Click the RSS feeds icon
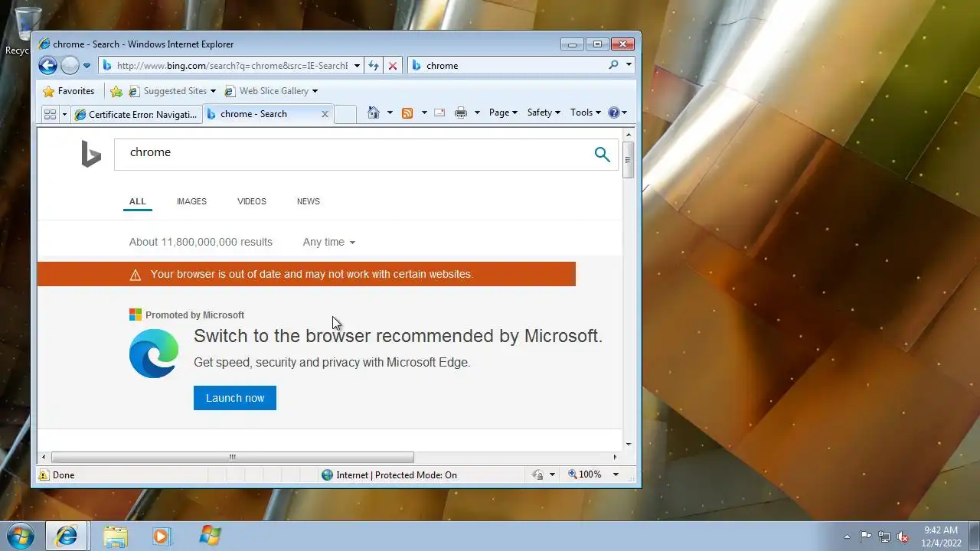The width and height of the screenshot is (980, 551). click(x=407, y=112)
